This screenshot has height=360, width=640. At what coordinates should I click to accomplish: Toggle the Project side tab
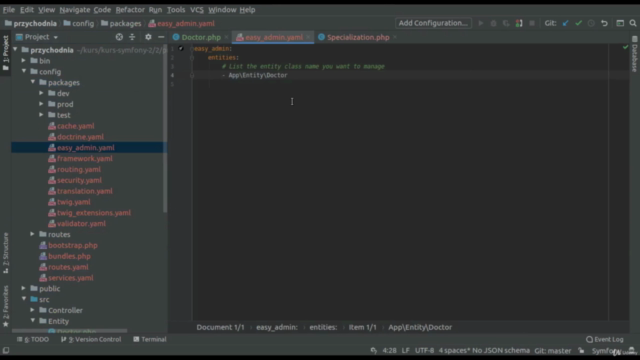tap(5, 53)
